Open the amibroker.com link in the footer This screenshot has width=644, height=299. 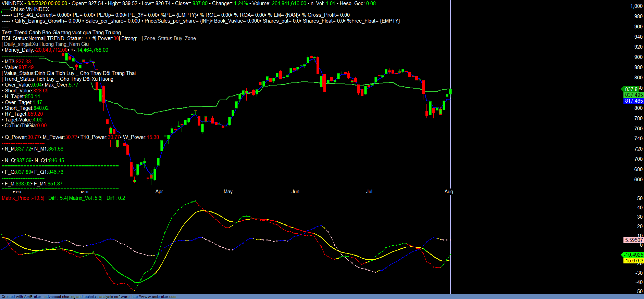(x=154, y=297)
